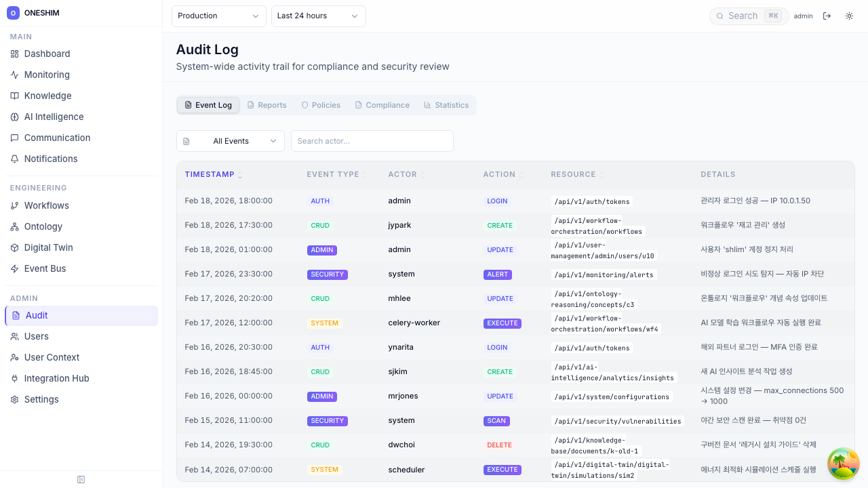Click the Ontology hierarchy icon

click(14, 226)
